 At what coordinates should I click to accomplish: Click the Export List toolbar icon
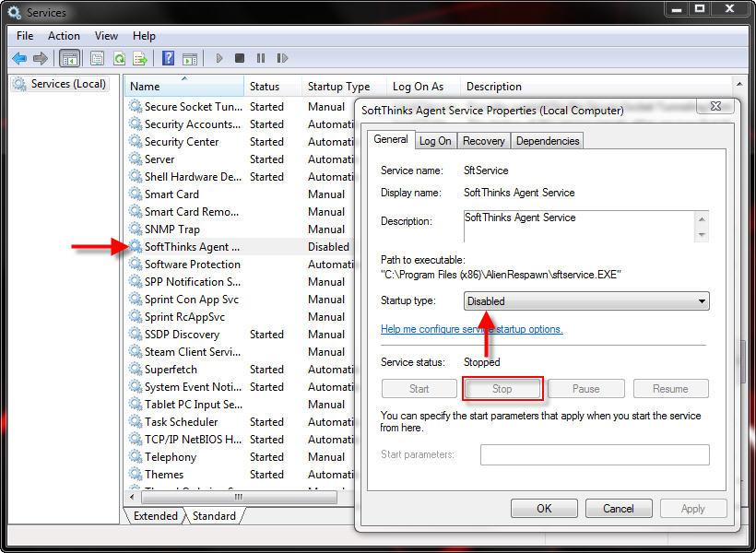140,58
